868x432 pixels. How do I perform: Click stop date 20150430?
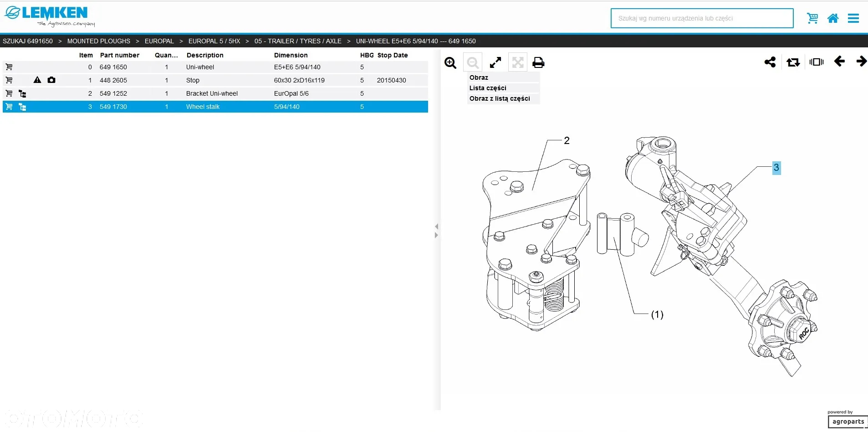tap(391, 80)
